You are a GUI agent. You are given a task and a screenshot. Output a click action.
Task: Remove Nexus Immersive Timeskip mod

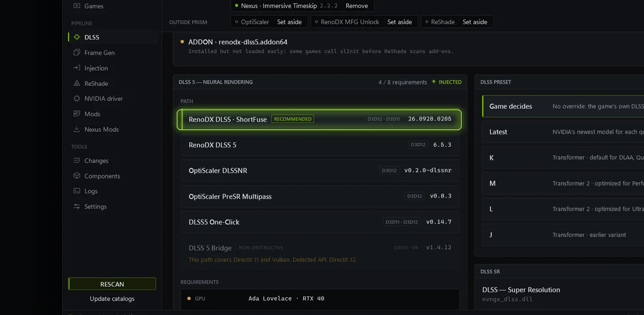tap(357, 6)
